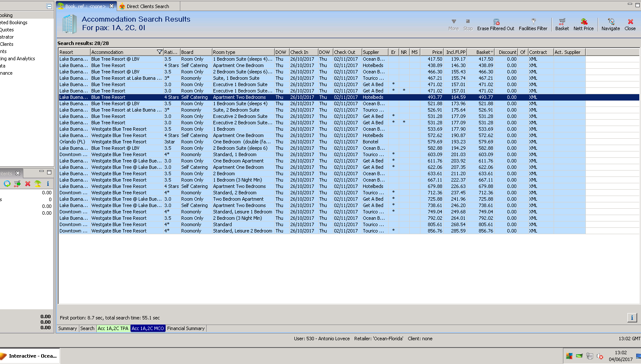
Task: Click the More results arrow button
Action: [x=453, y=24]
